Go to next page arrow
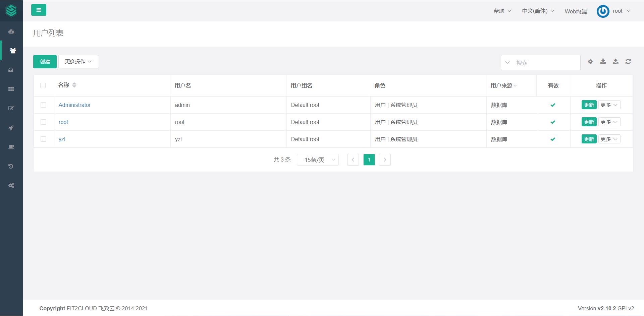644x316 pixels. pos(385,160)
